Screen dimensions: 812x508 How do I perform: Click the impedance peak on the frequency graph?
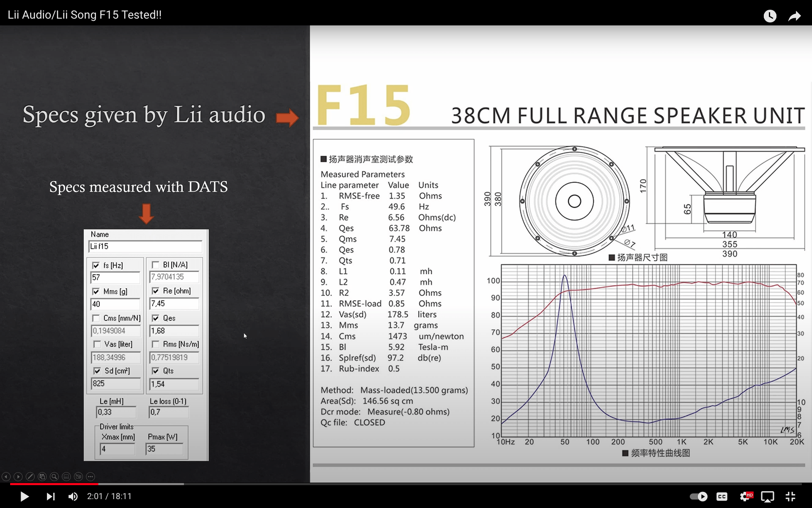(565, 276)
